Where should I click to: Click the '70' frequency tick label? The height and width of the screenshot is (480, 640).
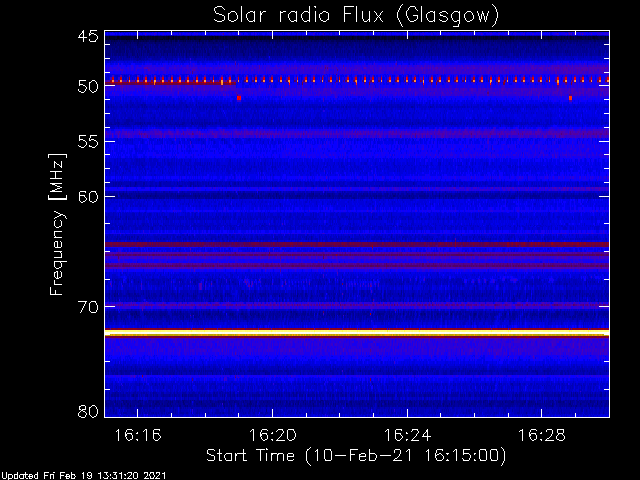click(88, 307)
